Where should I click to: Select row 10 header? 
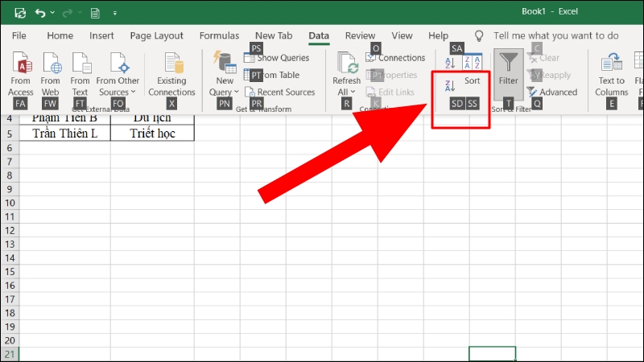coord(10,203)
